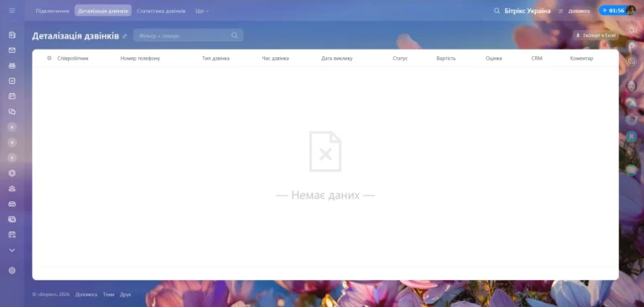Open the sidebar settings gear

(x=12, y=270)
